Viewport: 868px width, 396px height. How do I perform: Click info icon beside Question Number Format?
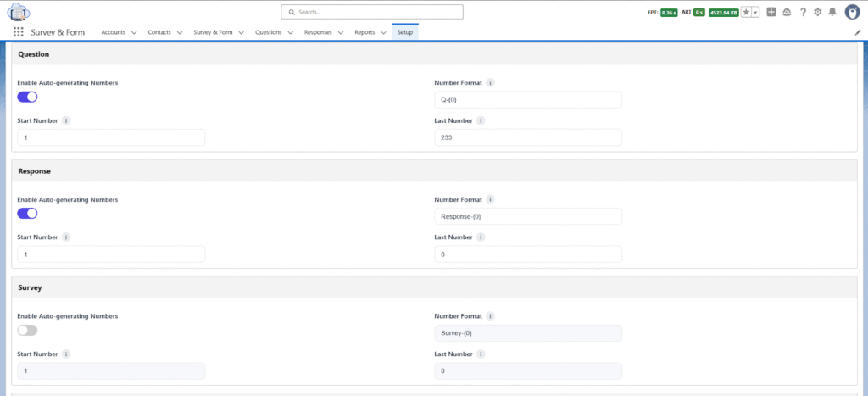[491, 83]
